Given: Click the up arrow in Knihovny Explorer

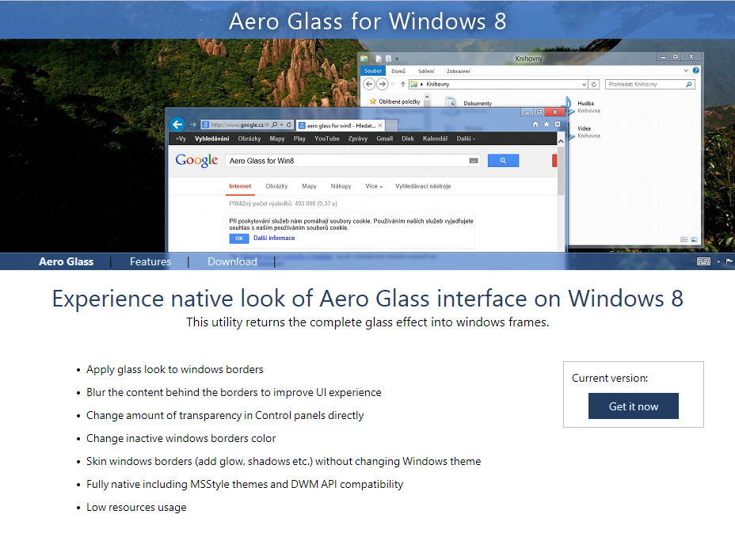Looking at the screenshot, I should click(402, 84).
